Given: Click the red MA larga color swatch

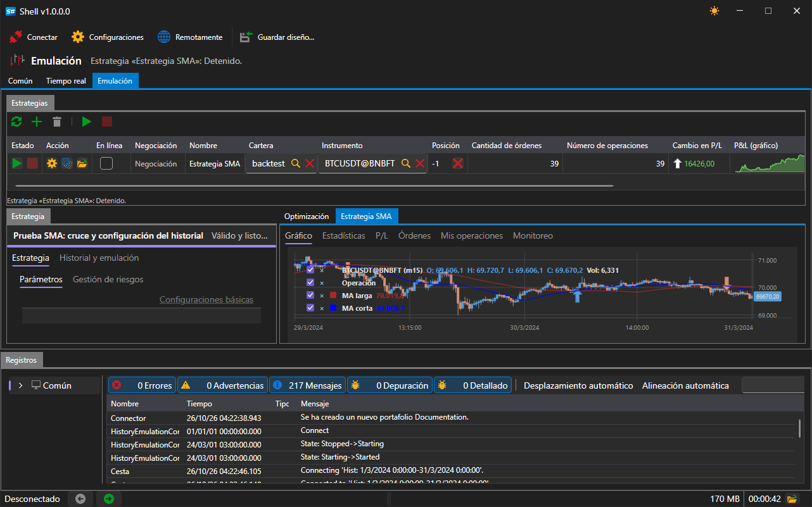Looking at the screenshot, I should (333, 295).
